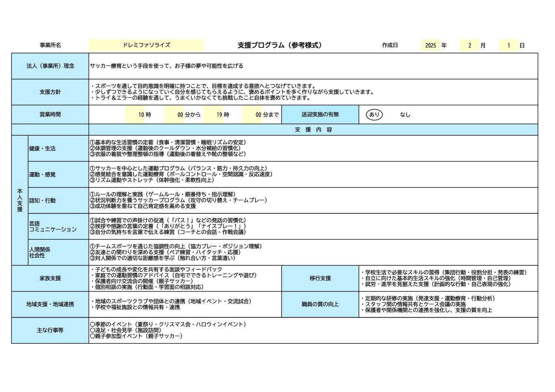Click the policy line starting 少しずつできるように
Image resolution: width=555 pixels, height=392 pixels.
pyautogui.click(x=232, y=92)
